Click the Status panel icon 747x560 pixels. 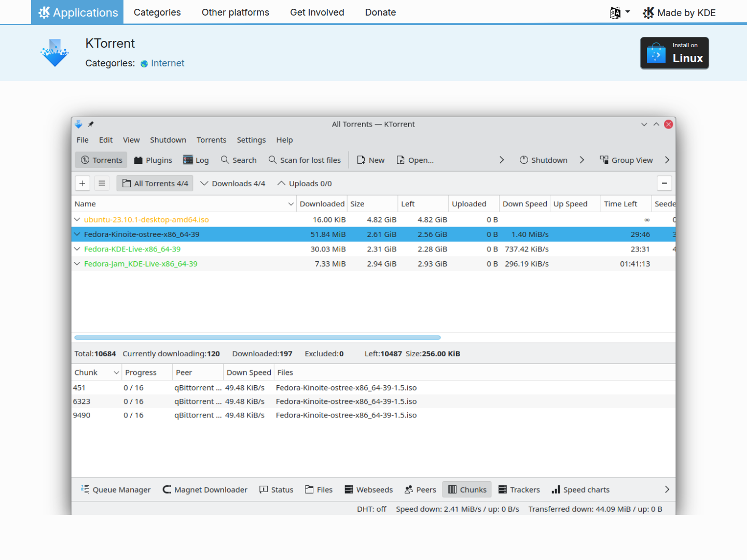pyautogui.click(x=264, y=489)
